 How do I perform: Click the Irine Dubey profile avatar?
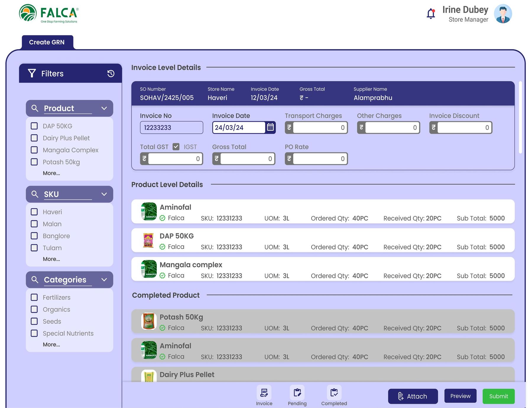point(503,14)
